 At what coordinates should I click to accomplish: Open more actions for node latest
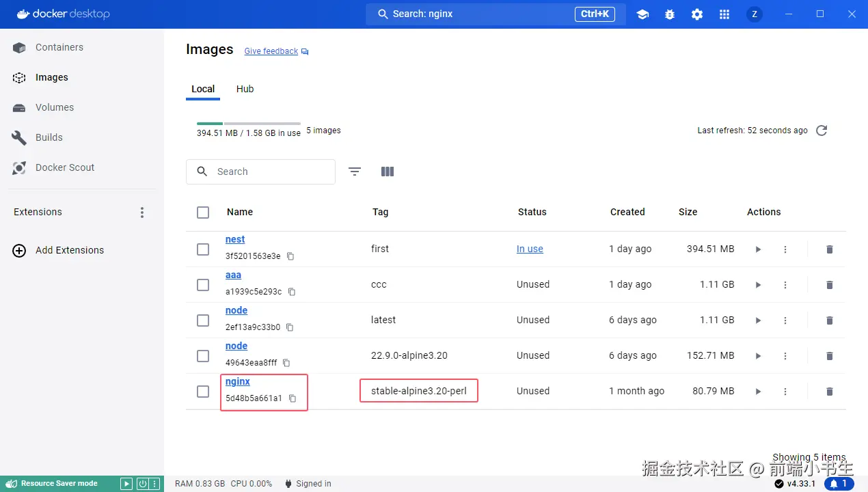click(785, 320)
